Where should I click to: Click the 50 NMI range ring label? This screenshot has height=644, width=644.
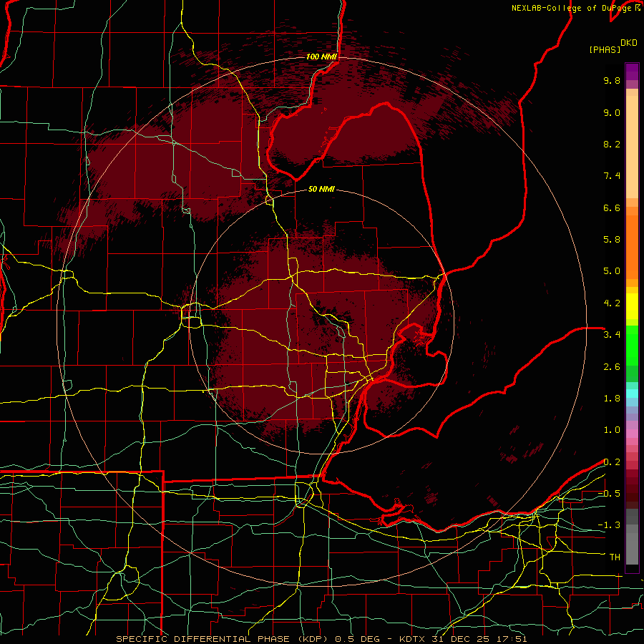tap(321, 189)
